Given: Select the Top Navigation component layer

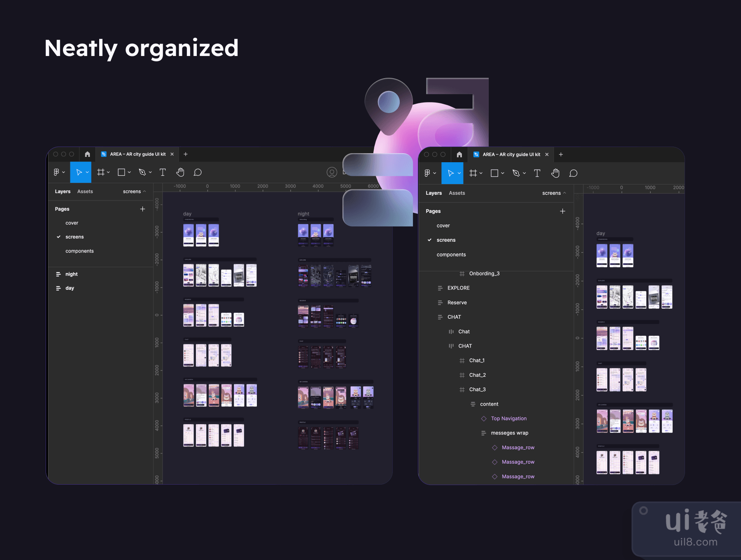Looking at the screenshot, I should 508,418.
